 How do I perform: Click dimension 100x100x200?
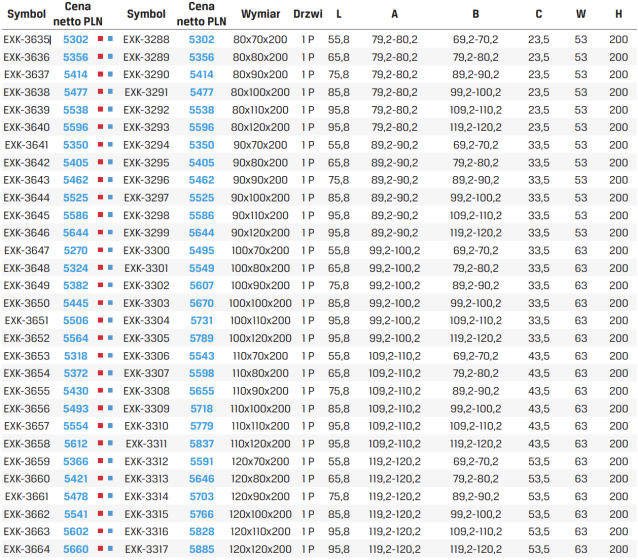(x=260, y=303)
